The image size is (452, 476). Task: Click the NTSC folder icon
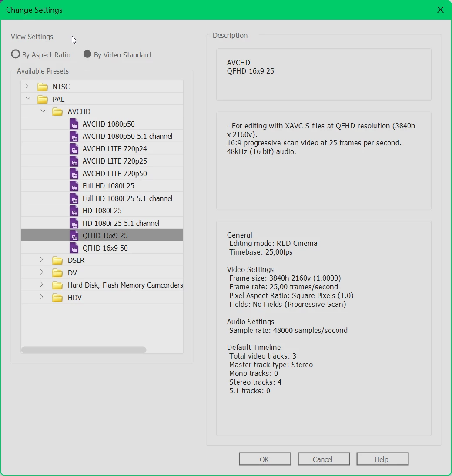click(x=43, y=87)
